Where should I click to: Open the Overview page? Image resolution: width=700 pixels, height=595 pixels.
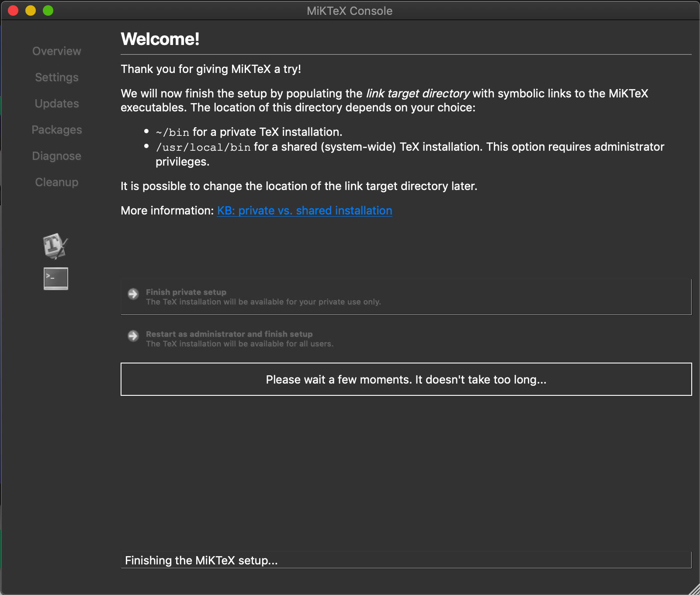[57, 51]
